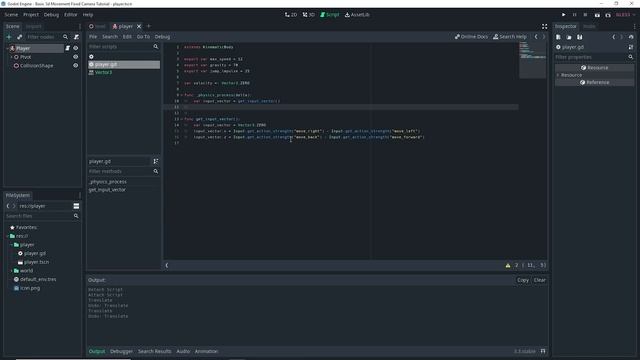
Task: Open the Audio bottom panel
Action: (x=183, y=351)
